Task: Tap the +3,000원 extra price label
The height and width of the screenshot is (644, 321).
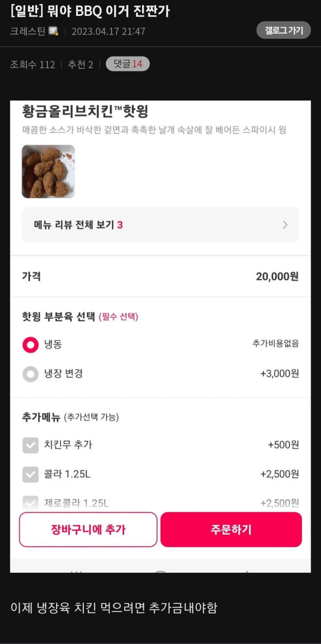Action: click(x=279, y=374)
